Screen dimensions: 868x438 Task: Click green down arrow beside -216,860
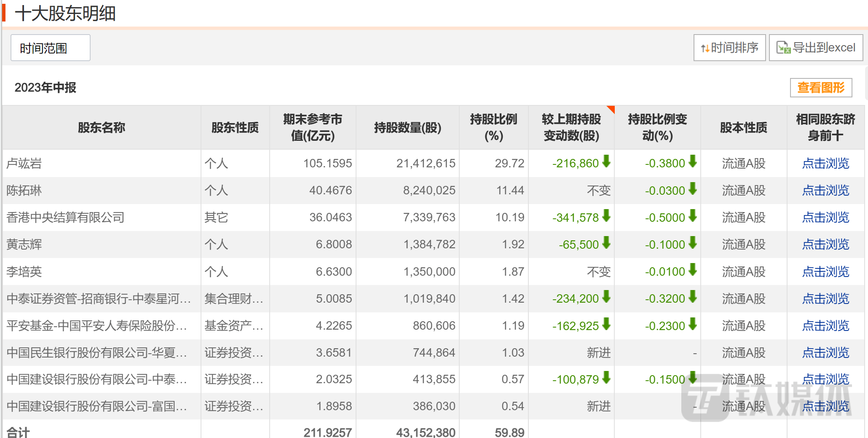(x=606, y=161)
